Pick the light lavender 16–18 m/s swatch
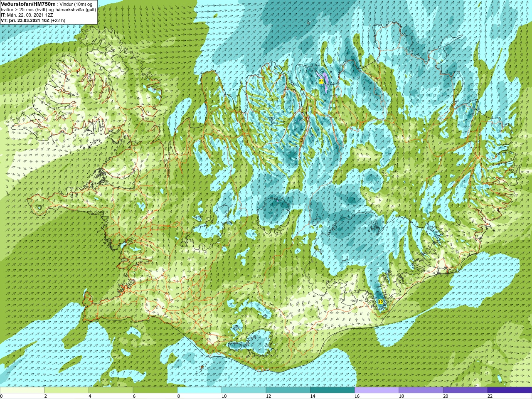Viewport: 532px width, 399px height. coord(377,390)
